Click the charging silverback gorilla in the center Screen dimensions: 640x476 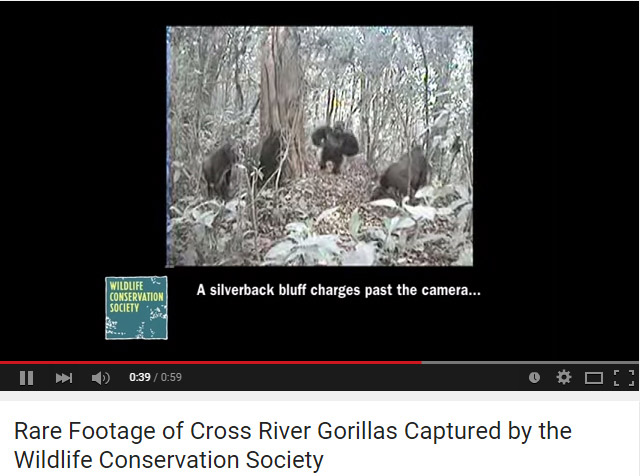tap(335, 147)
